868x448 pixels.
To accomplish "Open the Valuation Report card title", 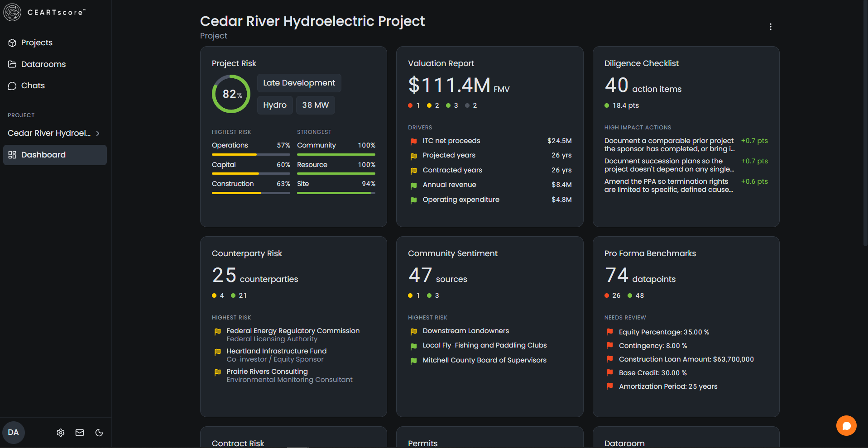I will coord(441,63).
